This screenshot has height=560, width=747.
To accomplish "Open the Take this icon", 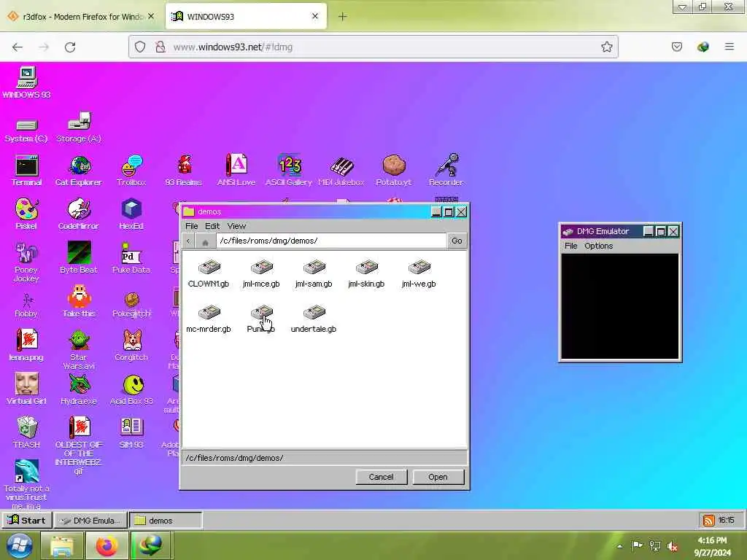I will tap(79, 302).
